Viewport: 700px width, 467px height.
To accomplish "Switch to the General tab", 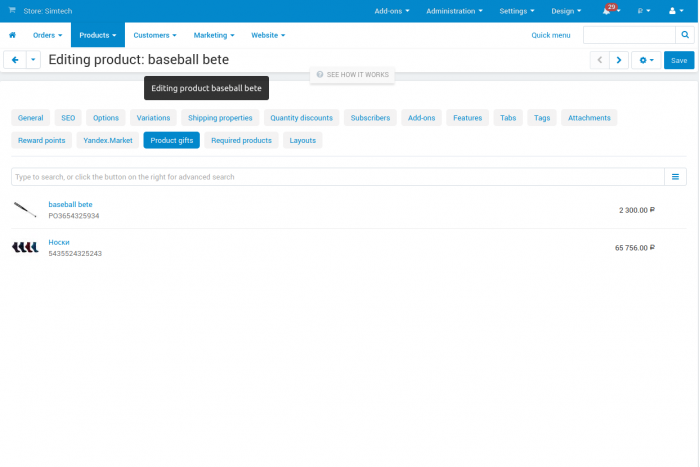I will (x=30, y=118).
